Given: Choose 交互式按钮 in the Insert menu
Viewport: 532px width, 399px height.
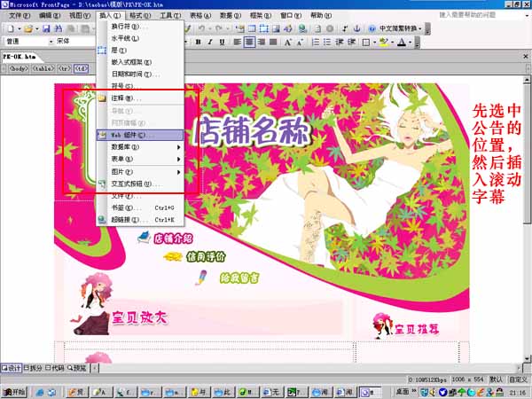Looking at the screenshot, I should point(140,184).
